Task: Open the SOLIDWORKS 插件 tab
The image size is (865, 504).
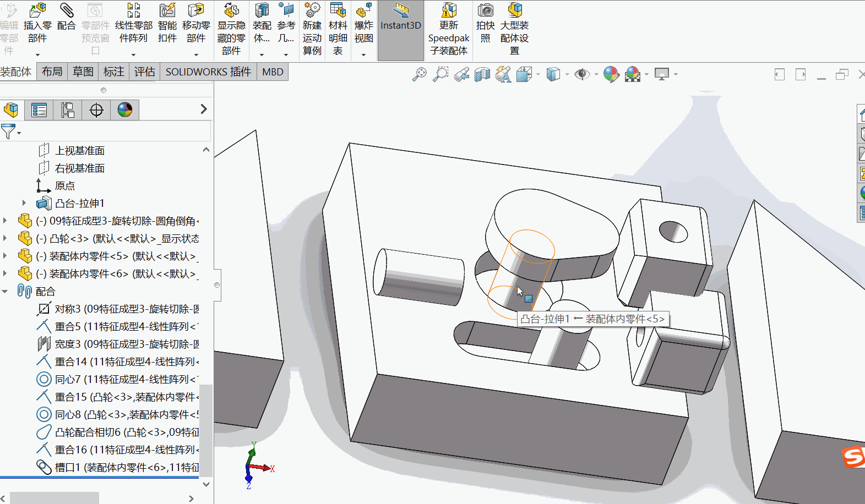Action: [x=208, y=72]
